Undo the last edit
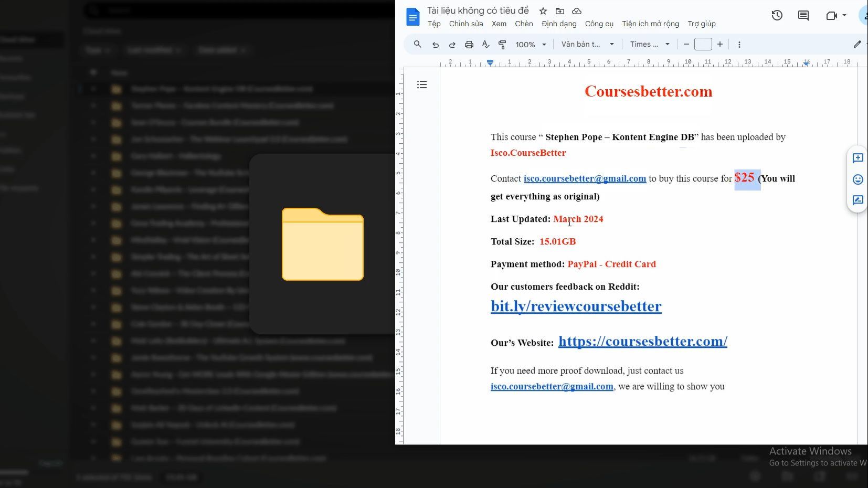Screen dimensions: 868x488 tap(436, 45)
